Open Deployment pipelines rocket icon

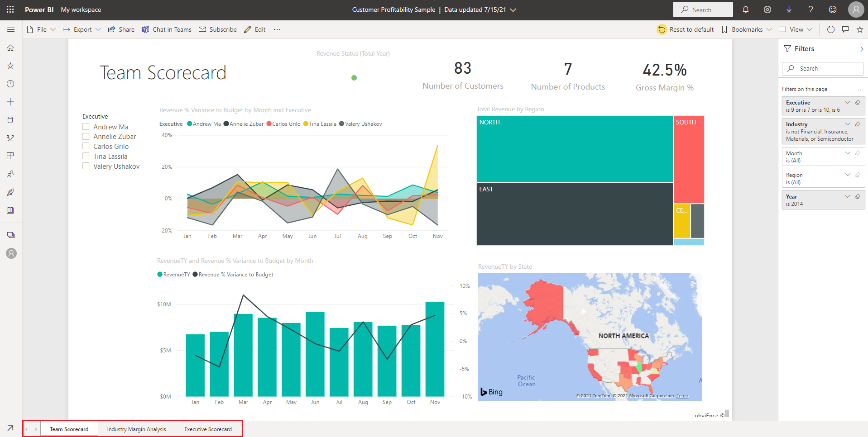pos(10,192)
